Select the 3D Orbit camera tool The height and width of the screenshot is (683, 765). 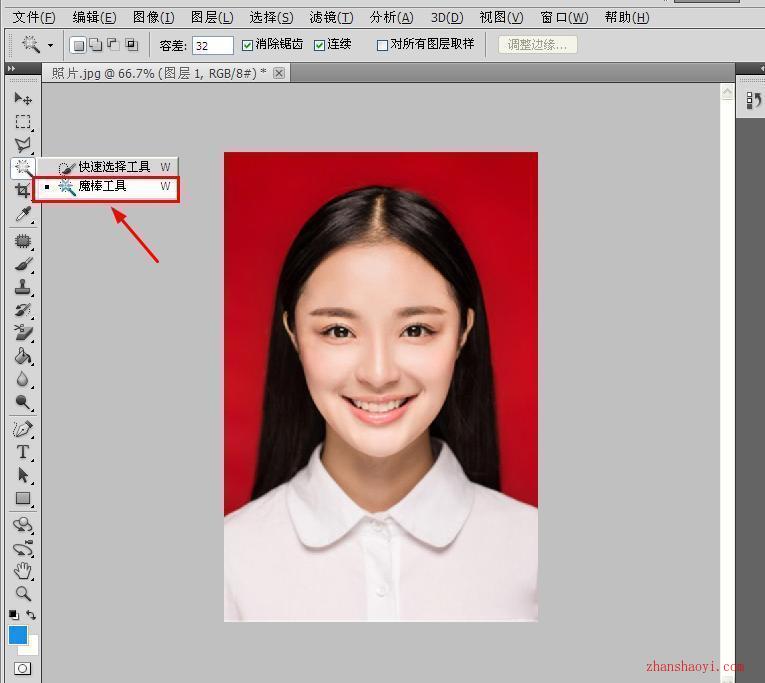point(22,548)
